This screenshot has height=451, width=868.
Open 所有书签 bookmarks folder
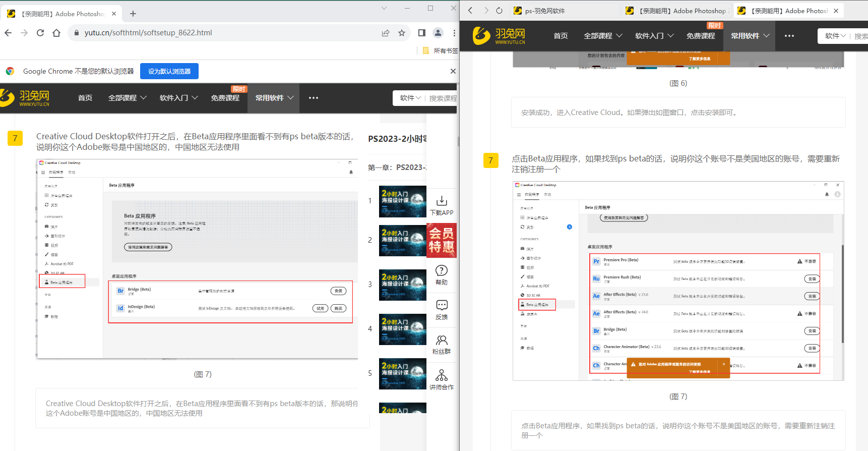[x=441, y=50]
